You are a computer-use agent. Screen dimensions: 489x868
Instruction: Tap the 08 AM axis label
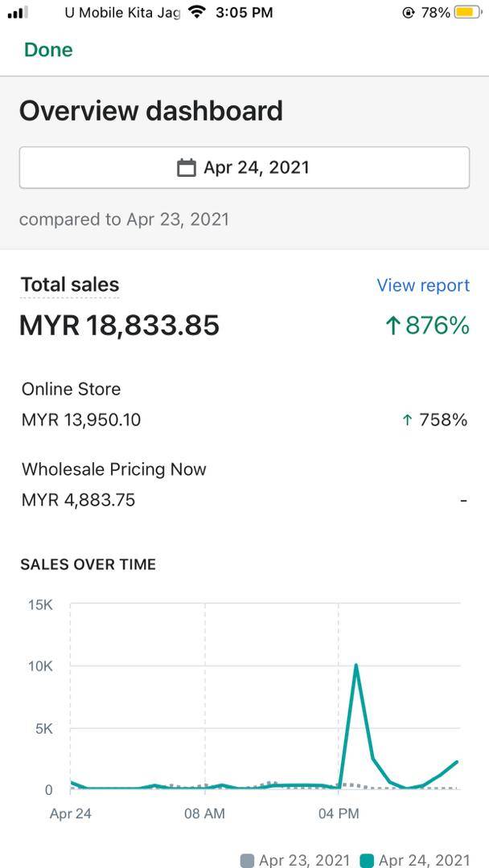coord(204,813)
